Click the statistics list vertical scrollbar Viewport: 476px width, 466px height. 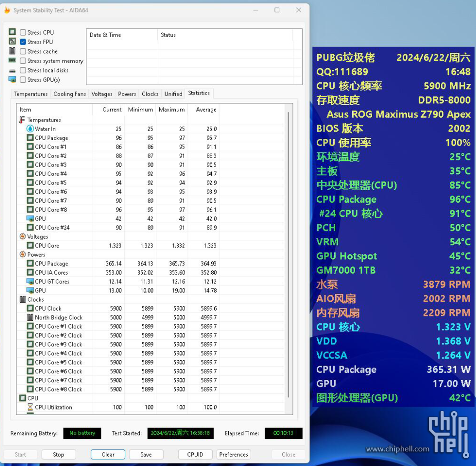point(289,255)
